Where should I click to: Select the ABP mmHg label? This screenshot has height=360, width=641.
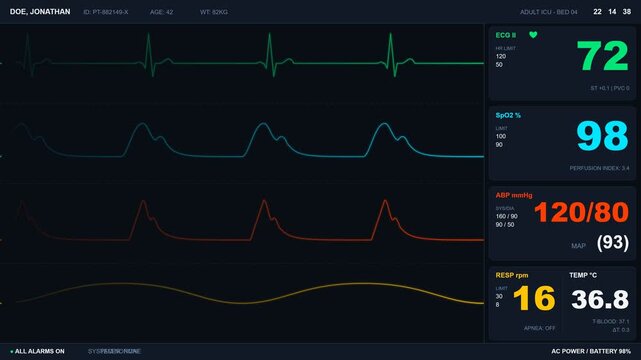pyautogui.click(x=514, y=195)
